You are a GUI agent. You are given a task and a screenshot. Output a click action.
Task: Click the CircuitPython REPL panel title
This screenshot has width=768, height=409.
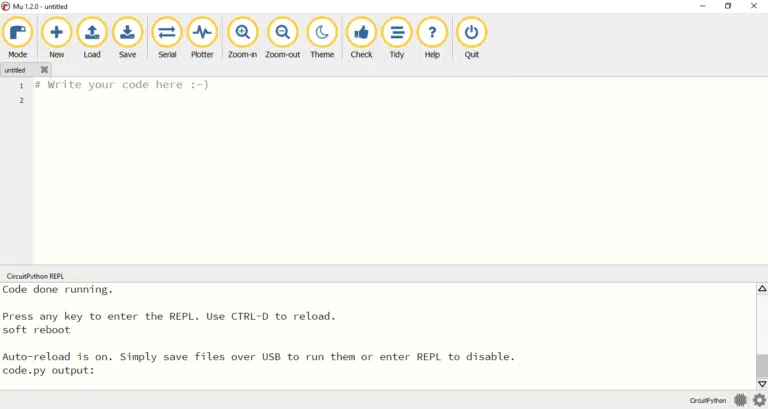click(x=35, y=276)
